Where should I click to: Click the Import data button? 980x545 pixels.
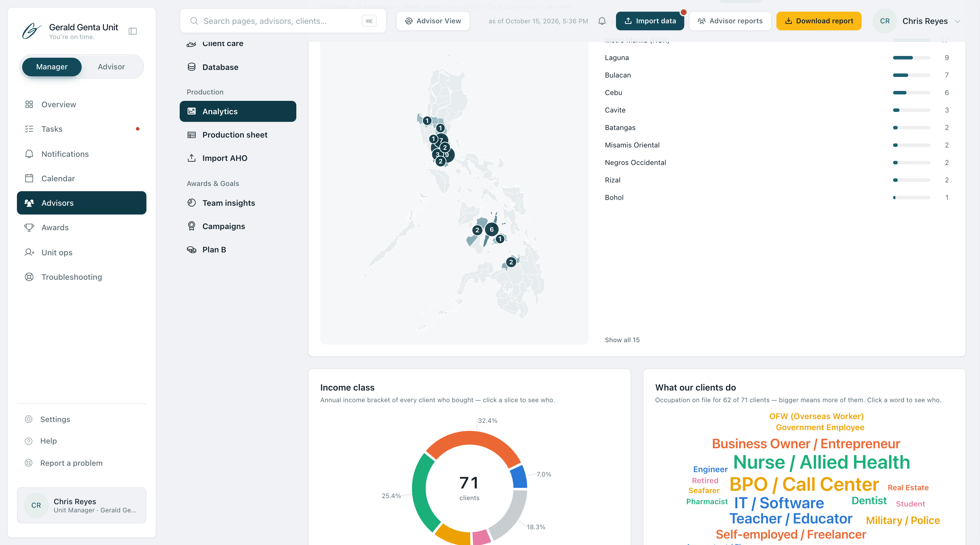point(650,21)
